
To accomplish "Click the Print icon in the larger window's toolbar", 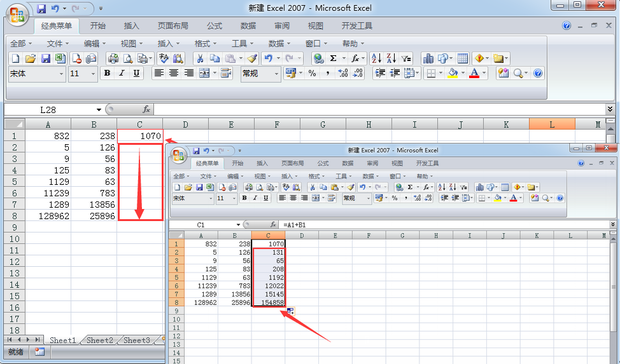I will point(113,59).
